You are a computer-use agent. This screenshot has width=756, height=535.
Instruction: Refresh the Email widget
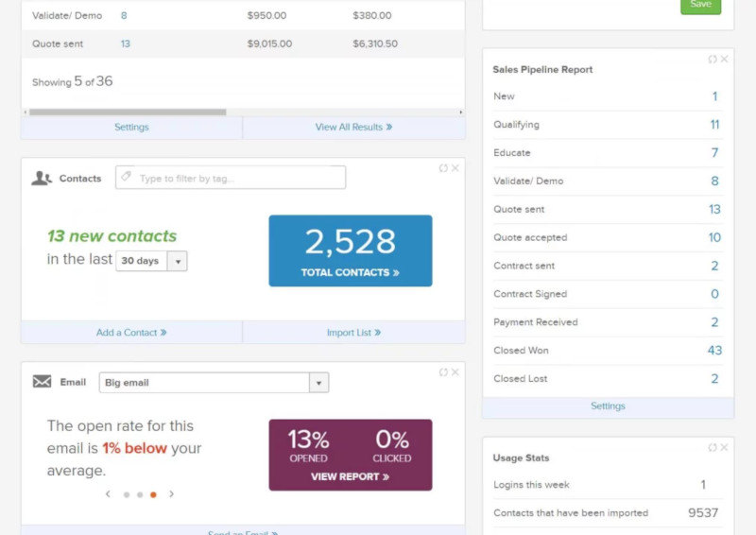(443, 372)
